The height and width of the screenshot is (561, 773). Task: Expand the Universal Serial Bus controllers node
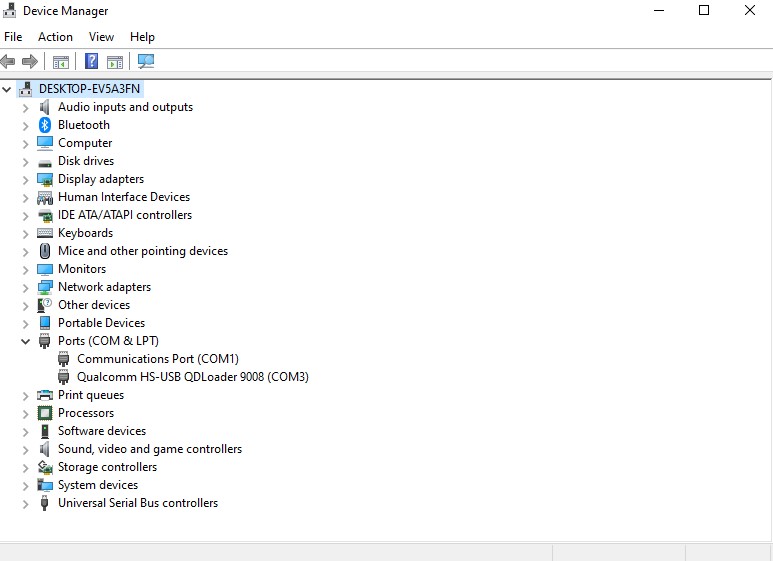[26, 503]
